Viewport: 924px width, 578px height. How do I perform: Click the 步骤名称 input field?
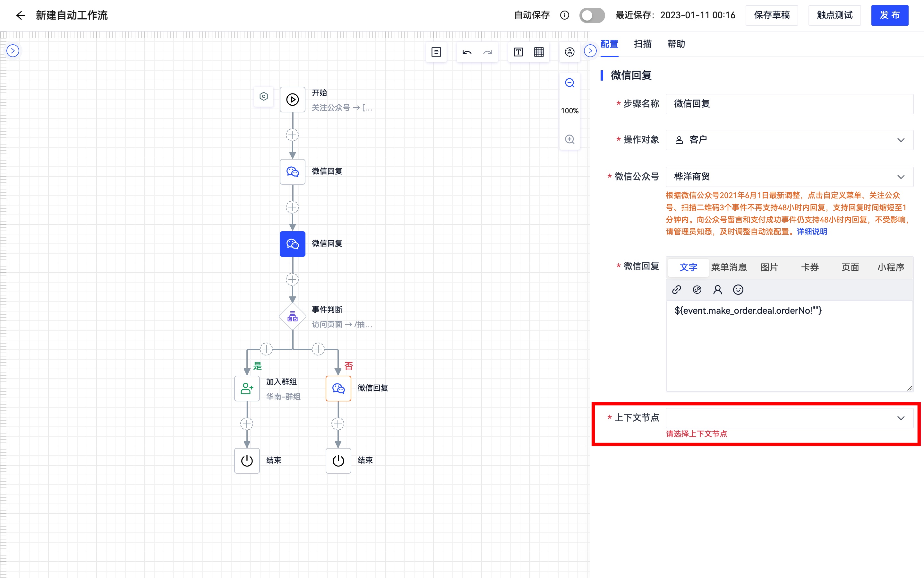pyautogui.click(x=789, y=104)
